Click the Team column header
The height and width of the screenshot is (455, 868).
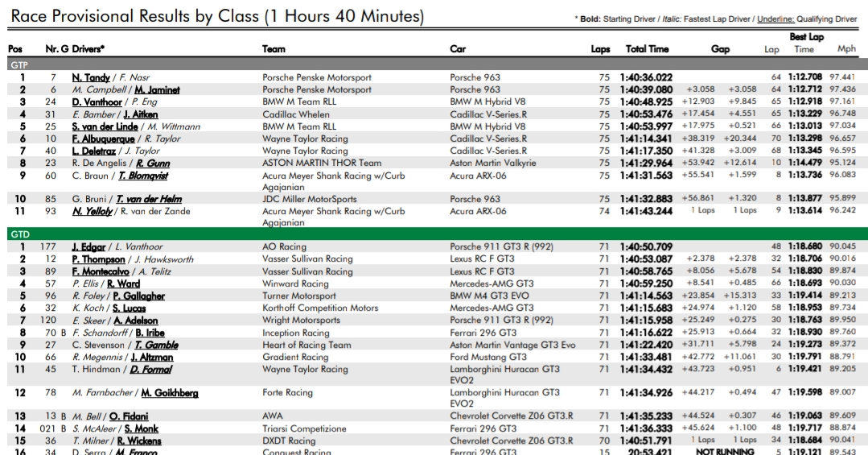(274, 49)
